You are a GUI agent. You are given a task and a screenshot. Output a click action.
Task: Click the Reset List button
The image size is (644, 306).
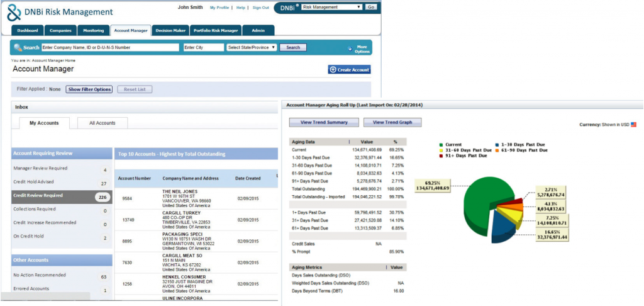pos(135,89)
